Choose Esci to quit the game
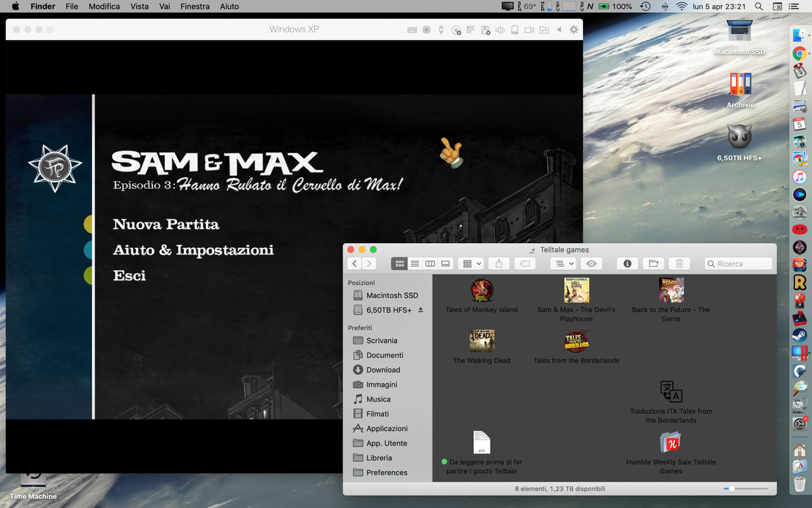The width and height of the screenshot is (812, 508). pos(129,275)
